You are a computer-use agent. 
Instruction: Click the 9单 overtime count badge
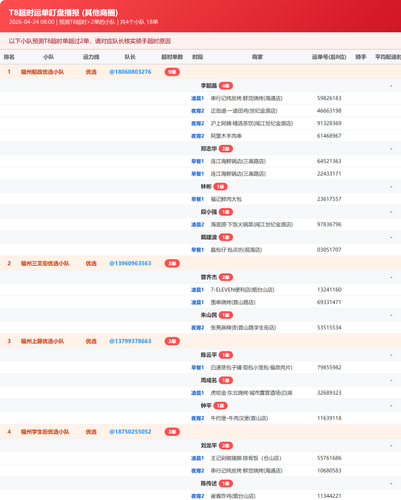coord(172,72)
